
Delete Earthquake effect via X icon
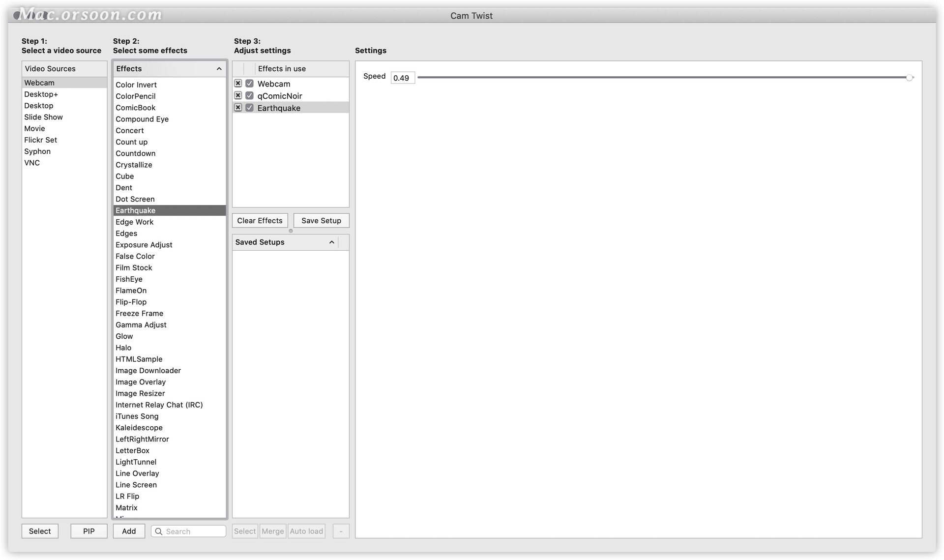[x=238, y=108]
